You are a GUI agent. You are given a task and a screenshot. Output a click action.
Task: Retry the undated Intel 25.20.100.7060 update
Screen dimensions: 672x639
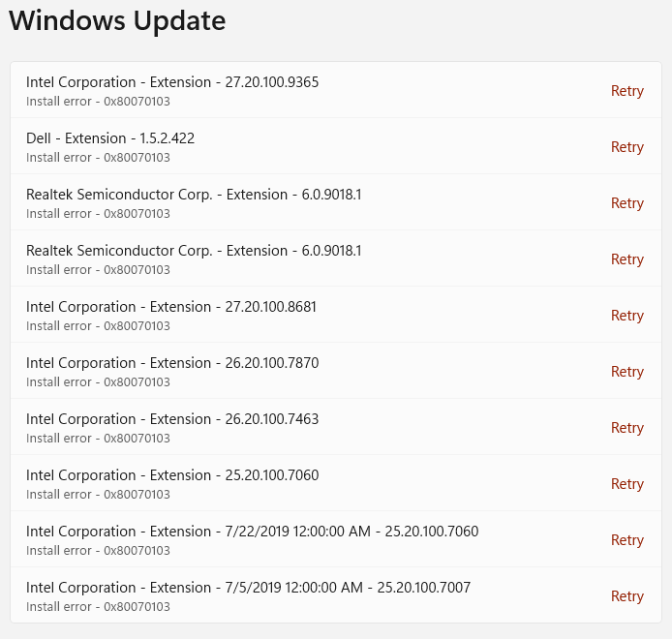click(627, 484)
